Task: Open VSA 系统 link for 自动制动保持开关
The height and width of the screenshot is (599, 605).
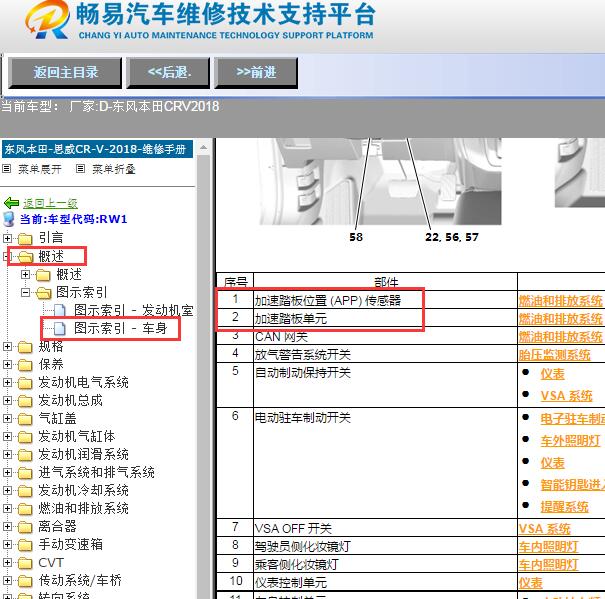Action: [566, 396]
